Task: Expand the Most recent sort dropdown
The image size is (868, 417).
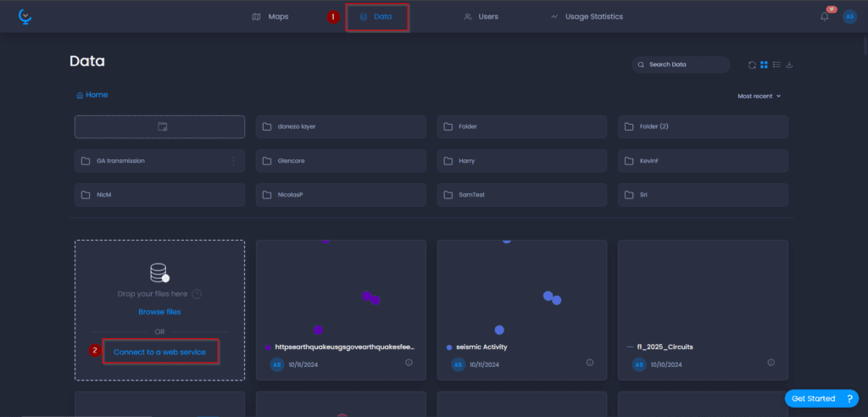Action: click(759, 96)
